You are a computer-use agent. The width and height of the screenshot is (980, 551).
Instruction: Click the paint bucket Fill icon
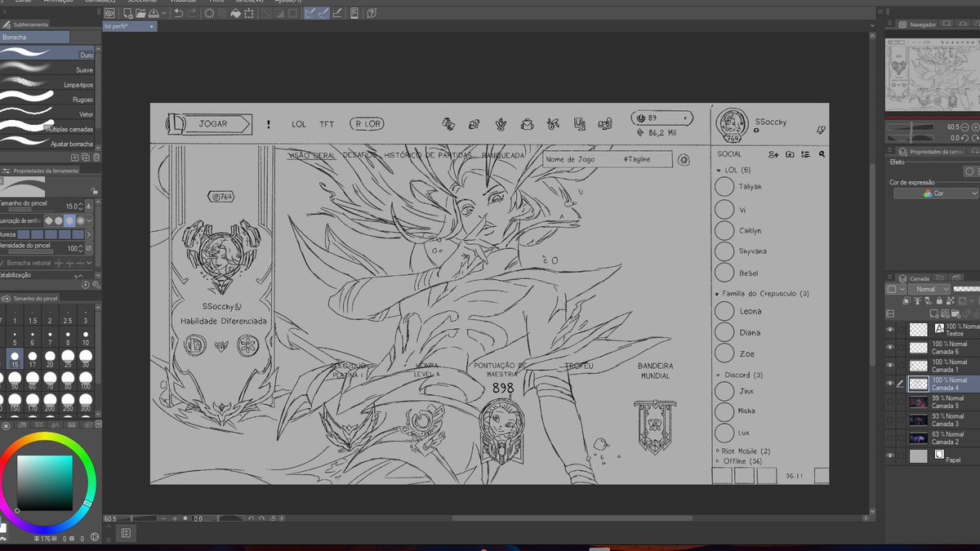point(236,13)
